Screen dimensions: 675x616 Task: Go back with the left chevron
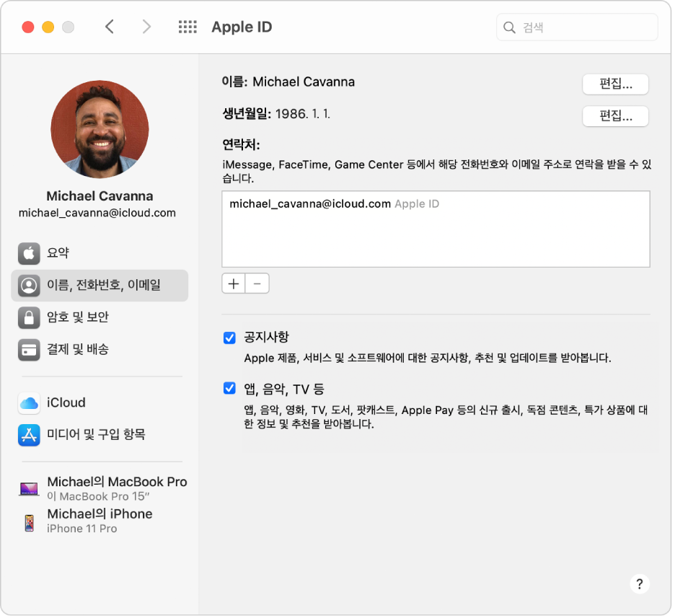pos(110,27)
